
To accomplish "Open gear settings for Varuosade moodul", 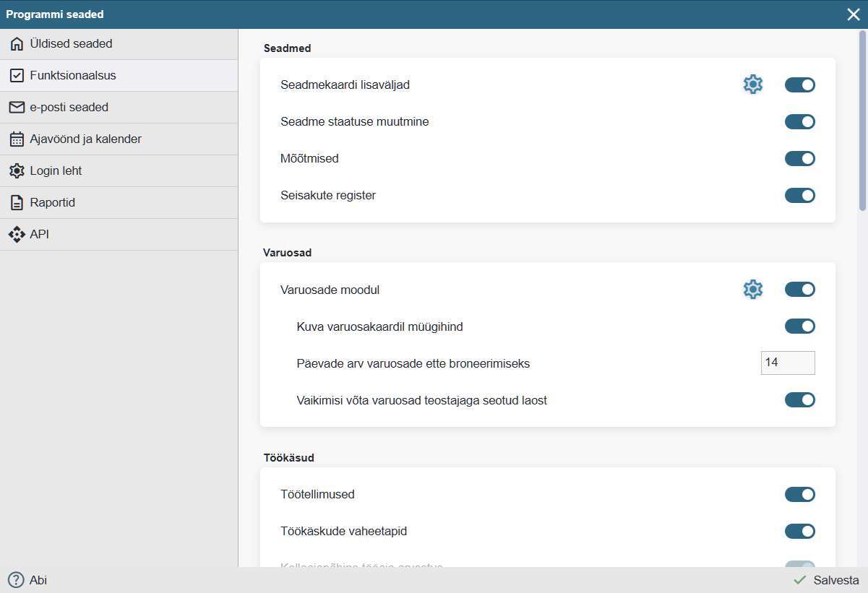I will point(752,290).
